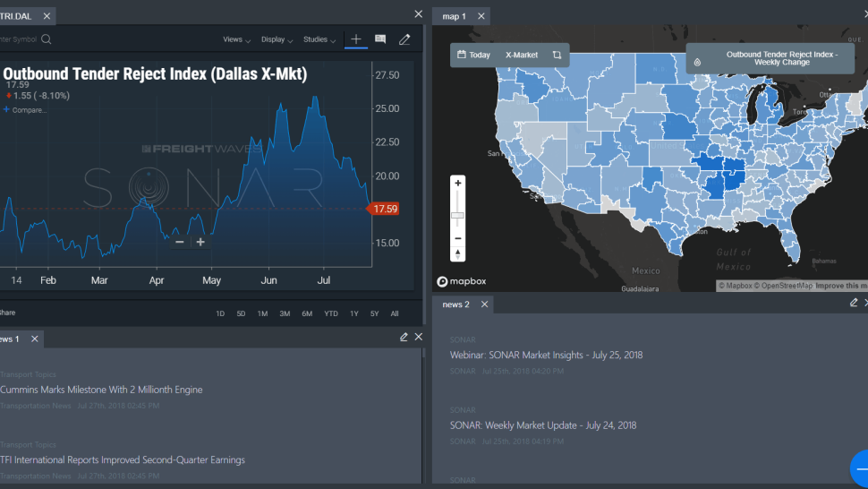Switch to the news 2 tab
The width and height of the screenshot is (868, 489).
[x=455, y=304]
